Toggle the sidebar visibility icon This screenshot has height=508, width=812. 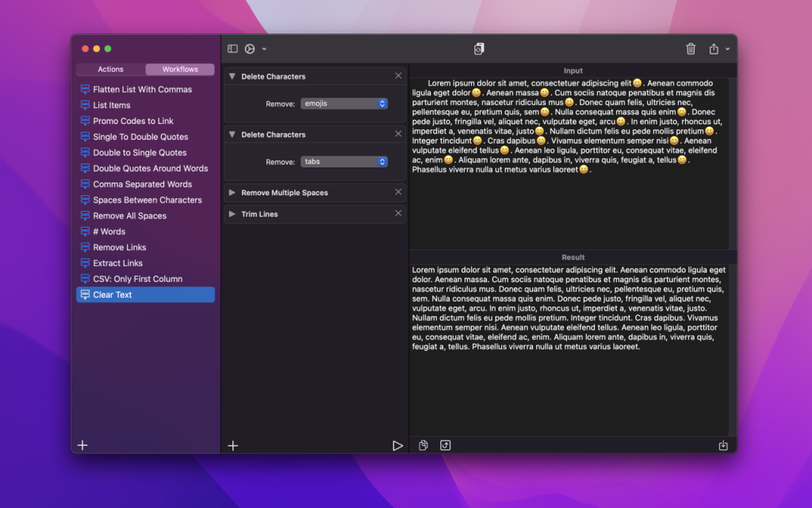coord(232,48)
